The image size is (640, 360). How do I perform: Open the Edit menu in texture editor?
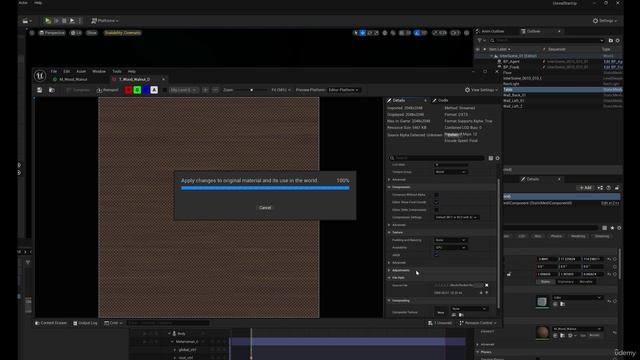[67, 71]
